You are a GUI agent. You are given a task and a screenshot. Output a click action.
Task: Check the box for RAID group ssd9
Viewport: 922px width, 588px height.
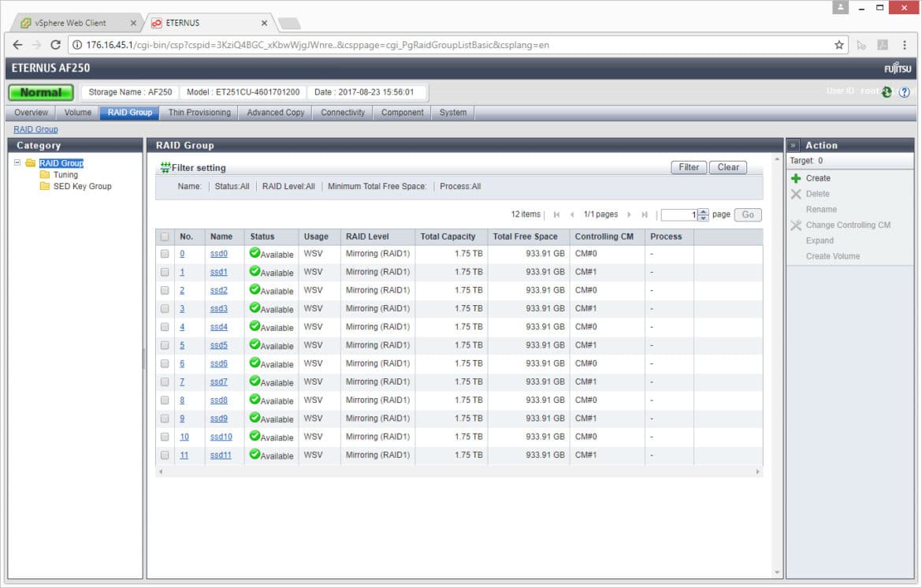165,419
